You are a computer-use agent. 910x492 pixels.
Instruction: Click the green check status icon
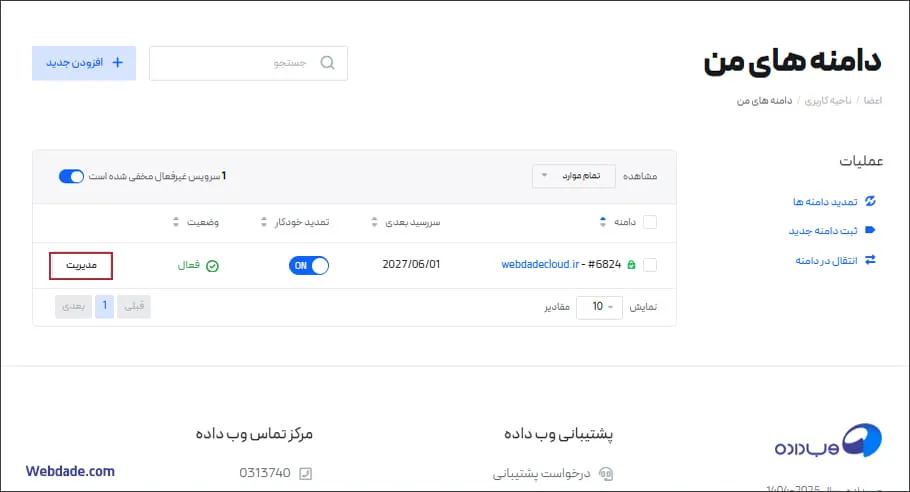point(212,266)
